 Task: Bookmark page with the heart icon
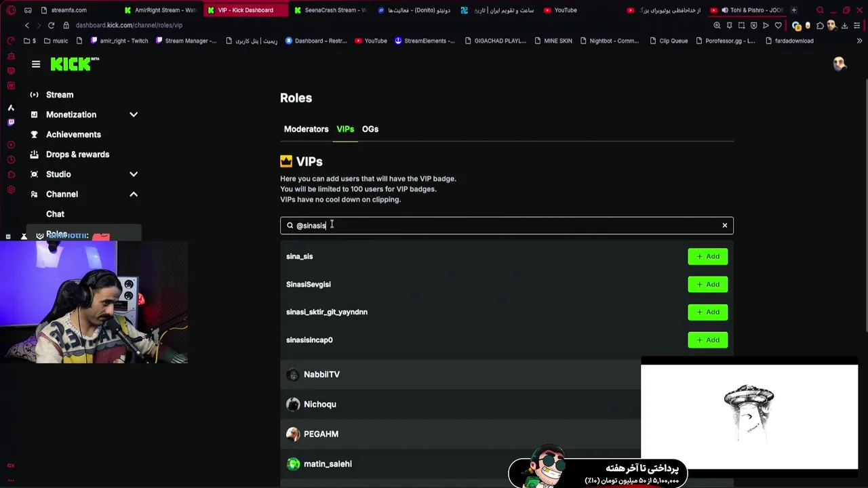click(x=778, y=26)
